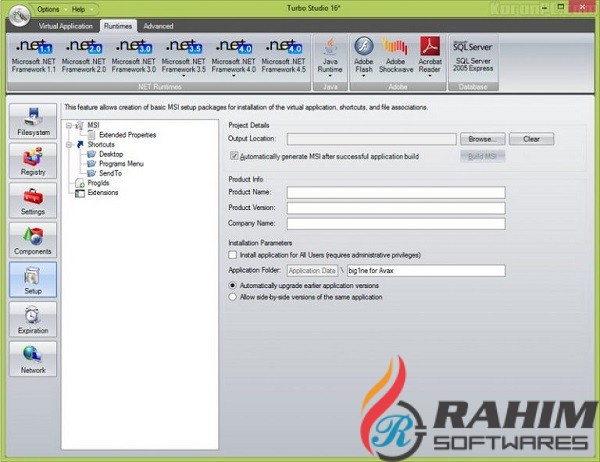This screenshot has height=462, width=600.
Task: Select Desktop shortcut folder
Action: click(111, 154)
